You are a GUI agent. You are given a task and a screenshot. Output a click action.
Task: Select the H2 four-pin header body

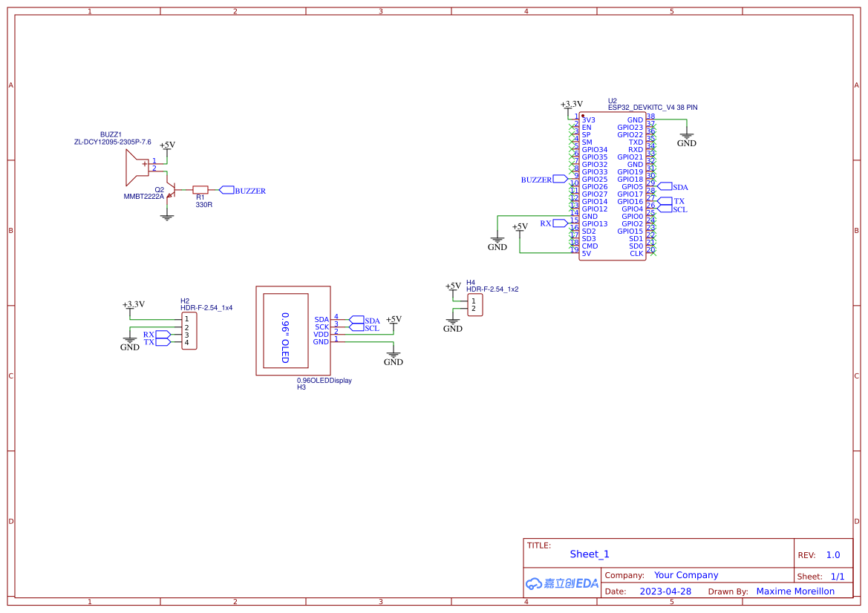coord(189,331)
